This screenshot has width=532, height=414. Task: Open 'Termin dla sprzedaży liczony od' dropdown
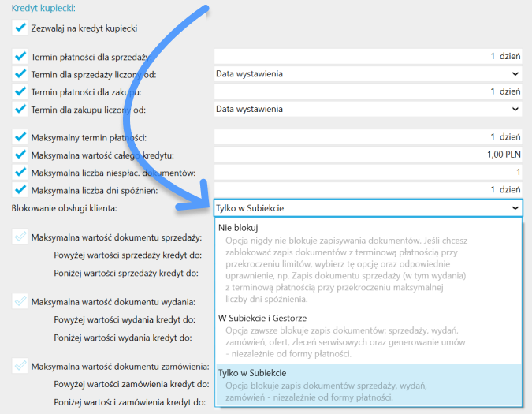(367, 74)
